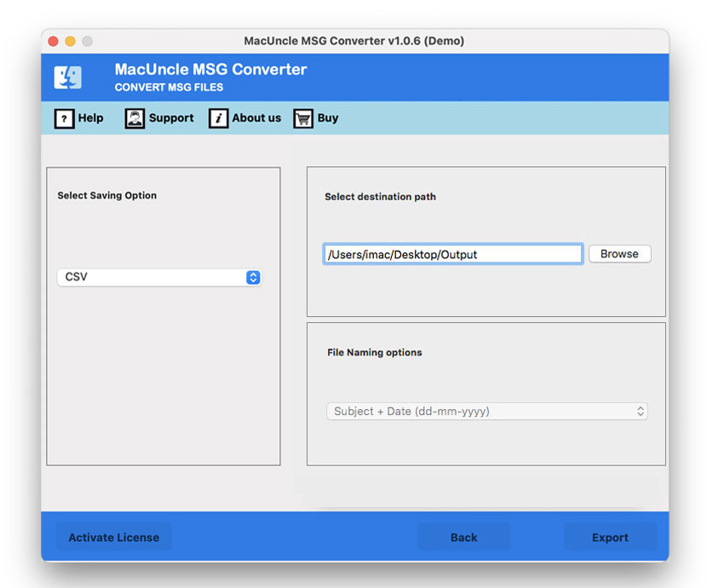Click the MacUncle Finder-style logo
This screenshot has height=588, width=707.
pyautogui.click(x=68, y=77)
